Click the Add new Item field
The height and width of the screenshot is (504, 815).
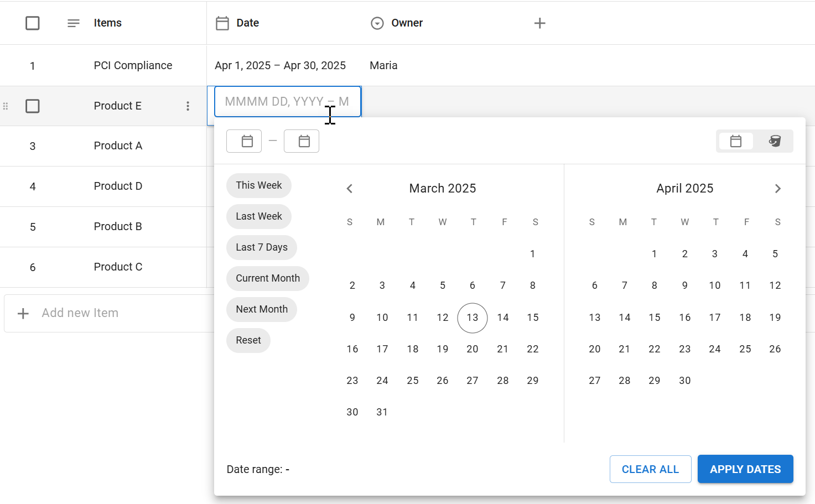point(80,313)
